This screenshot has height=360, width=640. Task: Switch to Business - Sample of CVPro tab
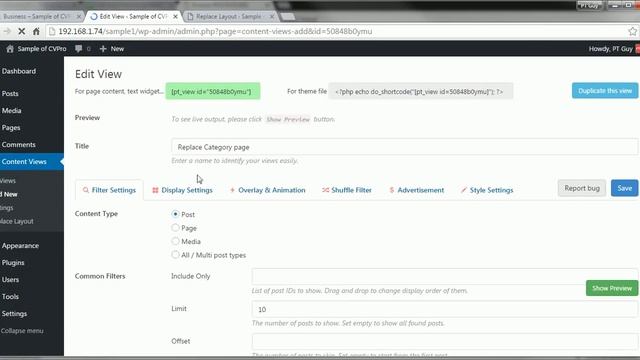(38, 17)
